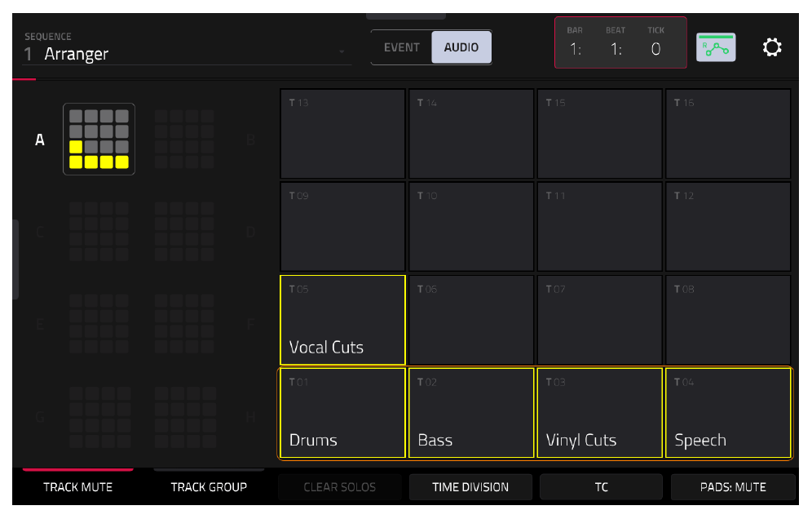Tap empty track pad T12
The height and width of the screenshot is (519, 812).
[x=728, y=227]
